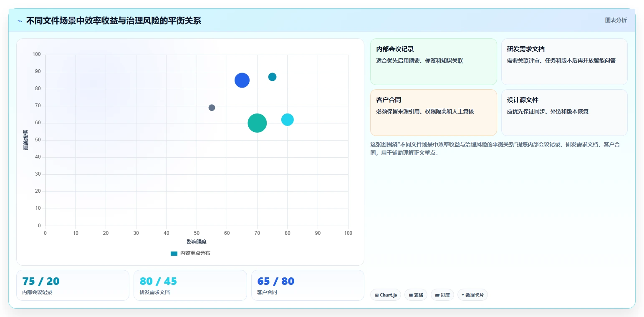This screenshot has width=644, height=317.
Task: Click the 图表分析 label in header
Action: point(616,20)
